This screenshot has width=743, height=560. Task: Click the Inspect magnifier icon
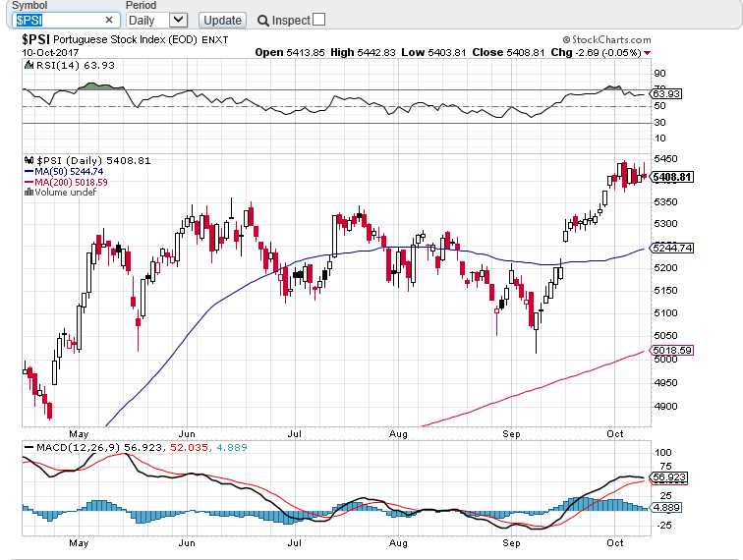(x=263, y=21)
